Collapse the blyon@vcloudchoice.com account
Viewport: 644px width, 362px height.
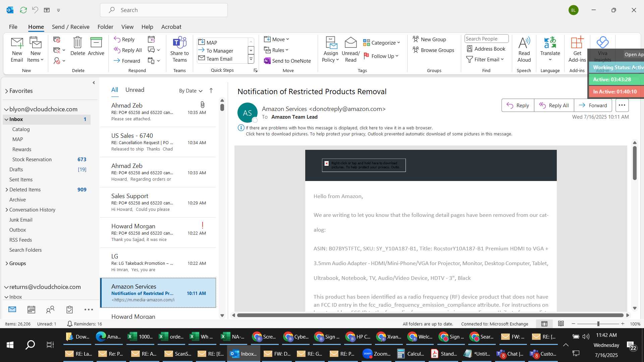6,109
